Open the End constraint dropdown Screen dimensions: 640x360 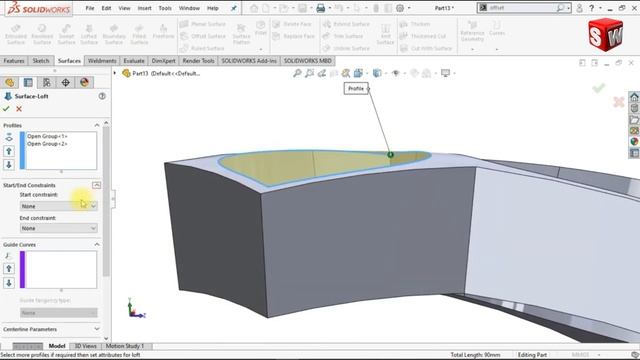click(59, 228)
